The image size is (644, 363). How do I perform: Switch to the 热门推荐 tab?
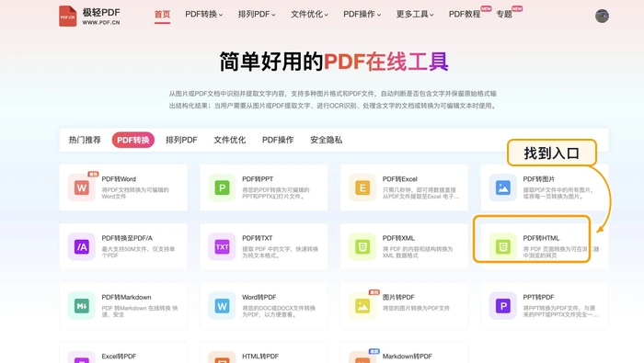[x=85, y=140]
